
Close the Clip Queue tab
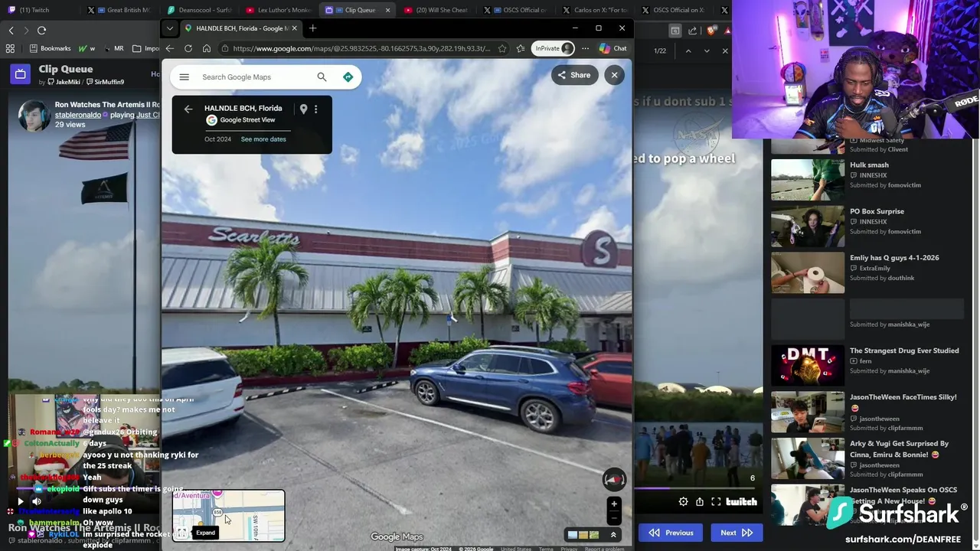click(x=387, y=10)
